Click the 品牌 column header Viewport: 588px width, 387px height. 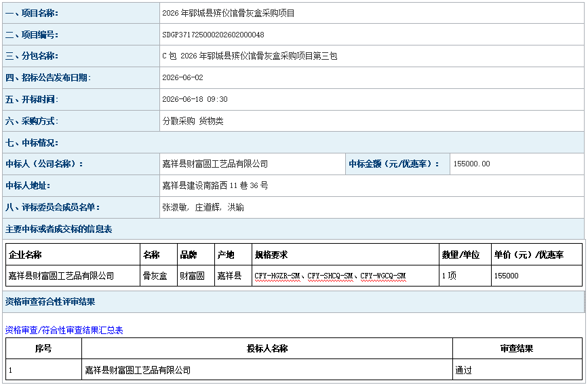pyautogui.click(x=189, y=255)
